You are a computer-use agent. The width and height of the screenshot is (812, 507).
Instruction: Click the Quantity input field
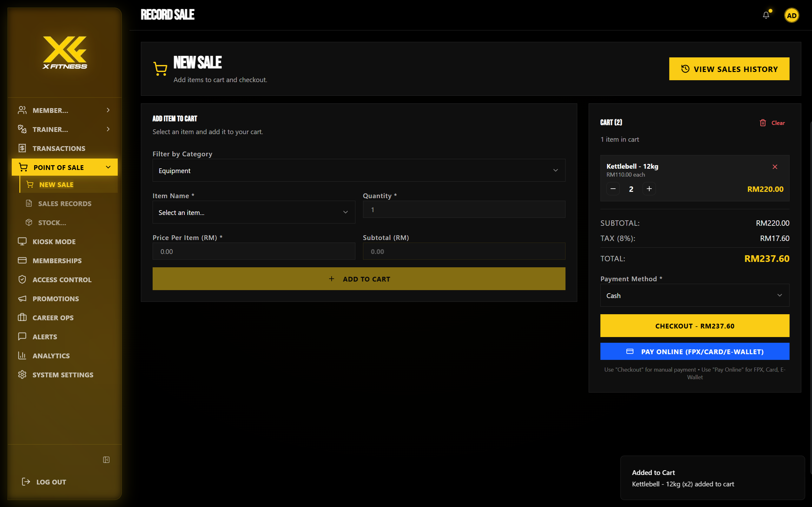point(463,210)
